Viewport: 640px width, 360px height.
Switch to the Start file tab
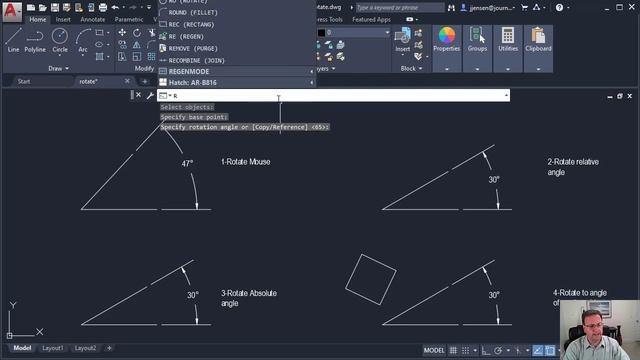(24, 81)
